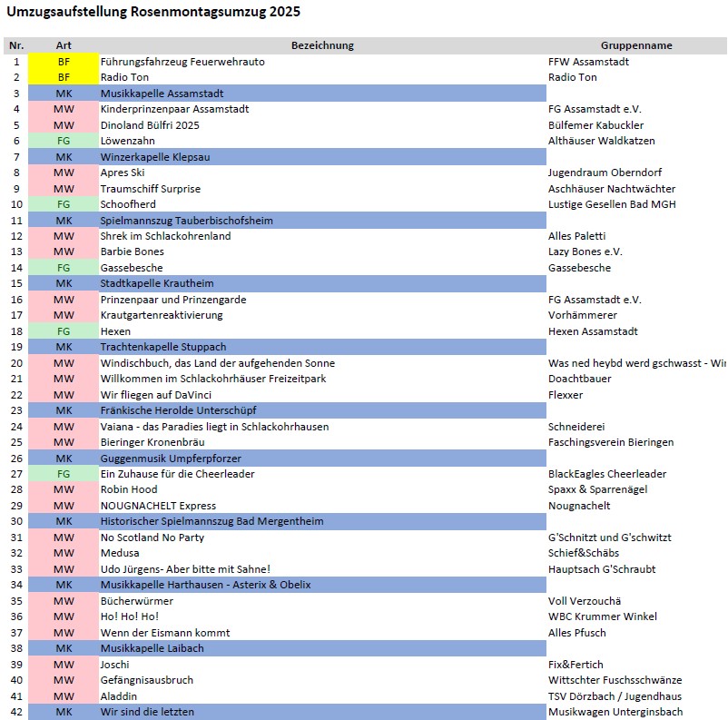The width and height of the screenshot is (728, 720).
Task: Select the "BlackEagles Cheerleader" group cell
Action: tap(607, 474)
